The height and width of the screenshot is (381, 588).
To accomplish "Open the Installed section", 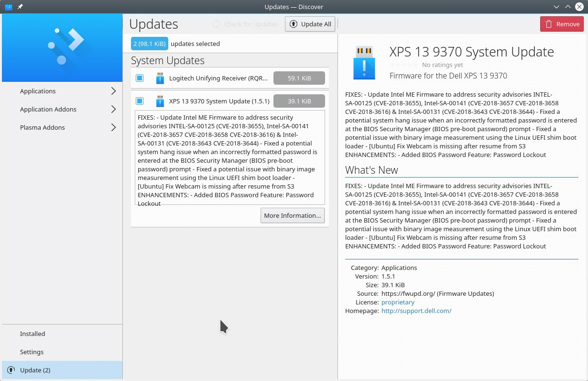I will (62, 334).
